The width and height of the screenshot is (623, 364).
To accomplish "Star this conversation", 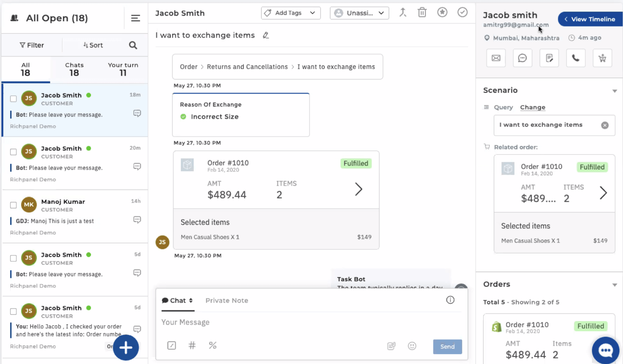I will click(x=442, y=12).
